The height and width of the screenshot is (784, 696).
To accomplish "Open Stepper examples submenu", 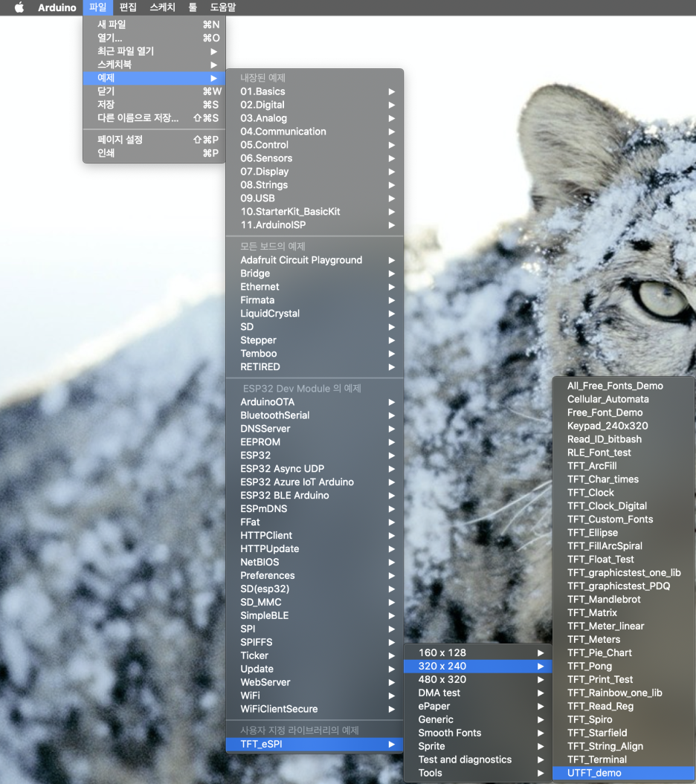I will (x=315, y=340).
